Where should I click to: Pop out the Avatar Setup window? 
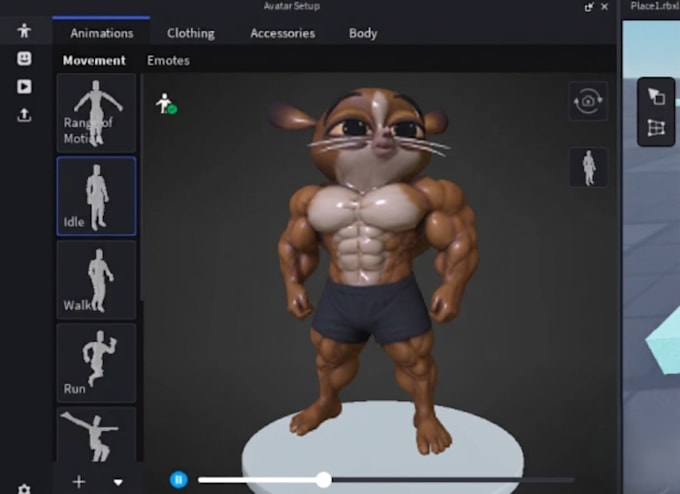pos(588,7)
